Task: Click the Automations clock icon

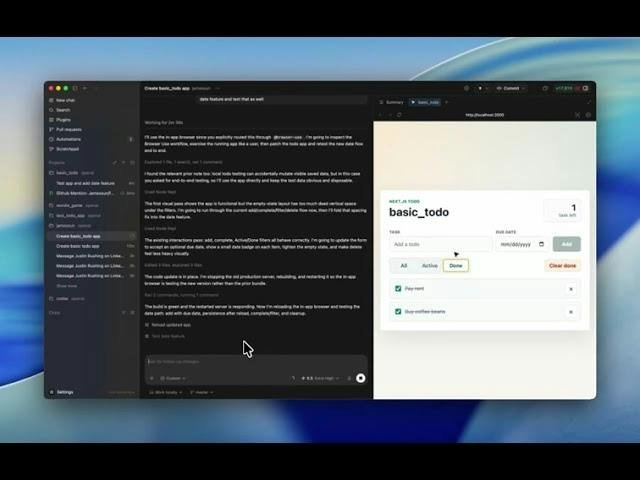Action: pyautogui.click(x=51, y=139)
